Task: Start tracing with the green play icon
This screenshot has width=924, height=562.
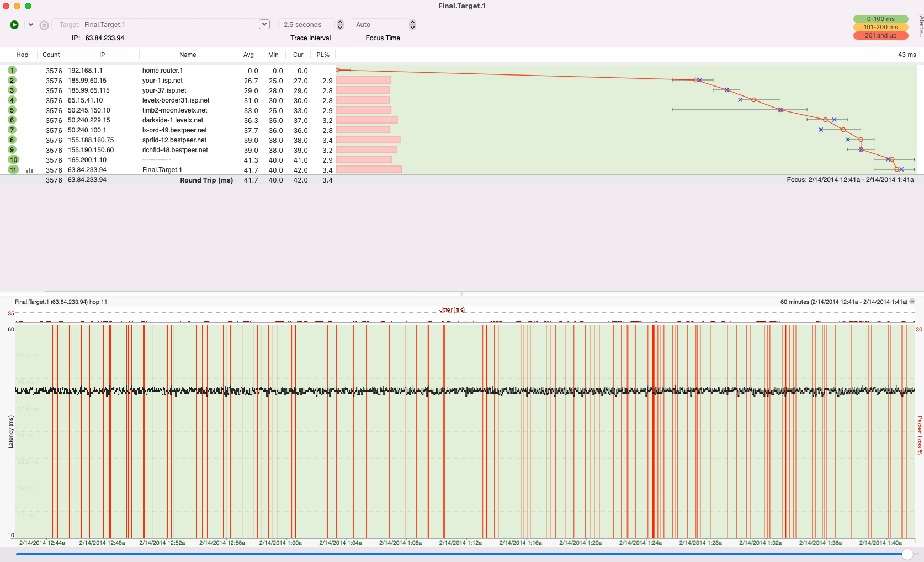Action: 14,24
